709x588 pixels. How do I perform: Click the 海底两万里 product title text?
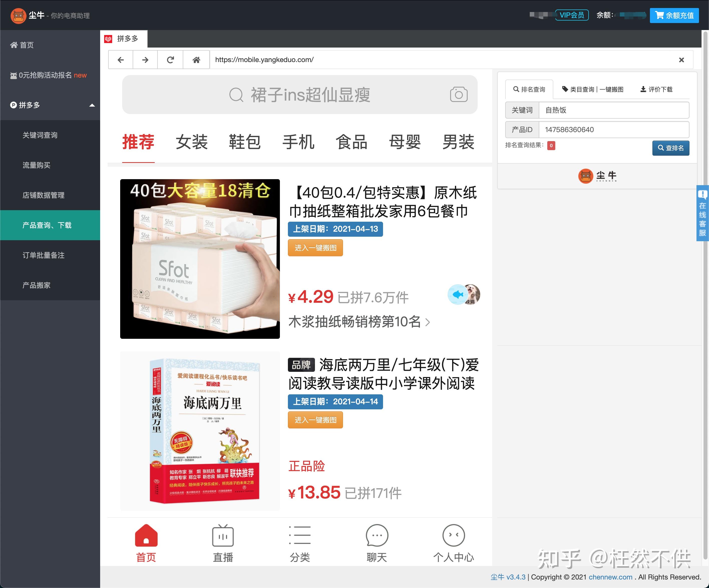(384, 374)
